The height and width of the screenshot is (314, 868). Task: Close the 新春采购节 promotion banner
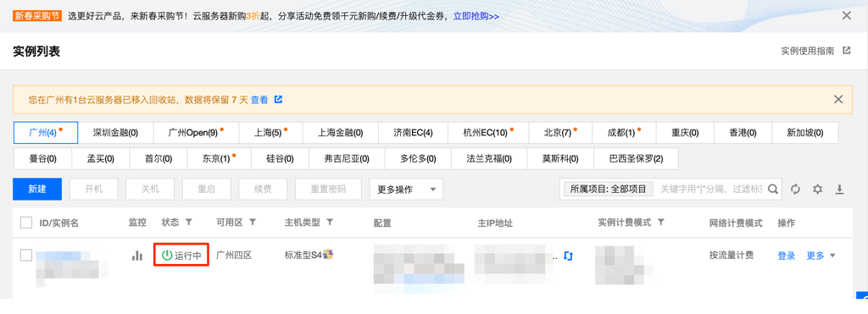point(847,15)
